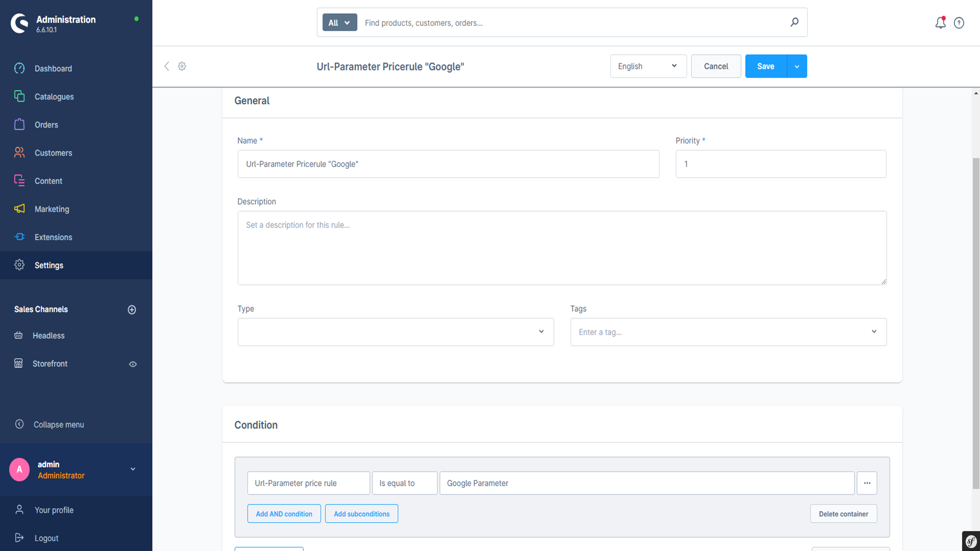
Task: Open the help question mark icon
Action: [x=959, y=23]
